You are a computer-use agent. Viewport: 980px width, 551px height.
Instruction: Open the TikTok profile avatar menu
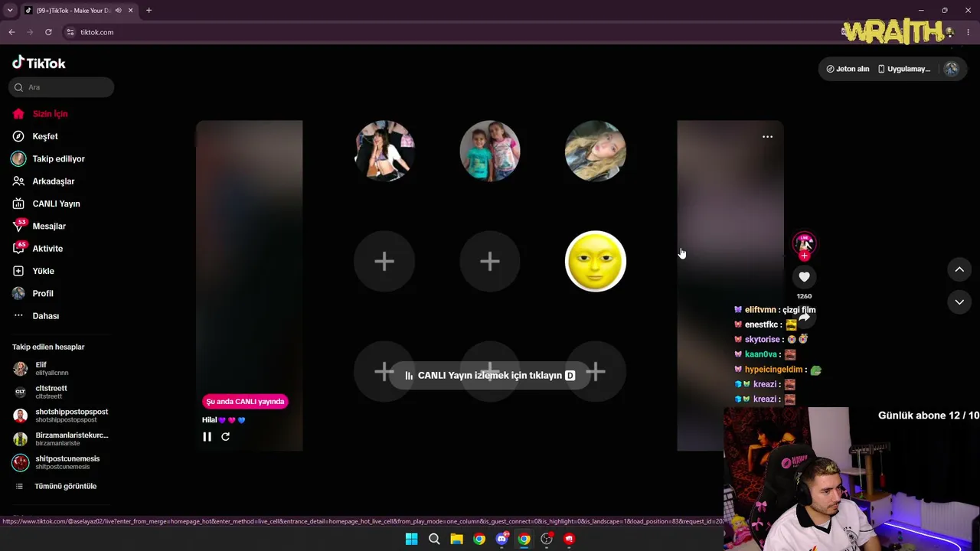point(951,69)
